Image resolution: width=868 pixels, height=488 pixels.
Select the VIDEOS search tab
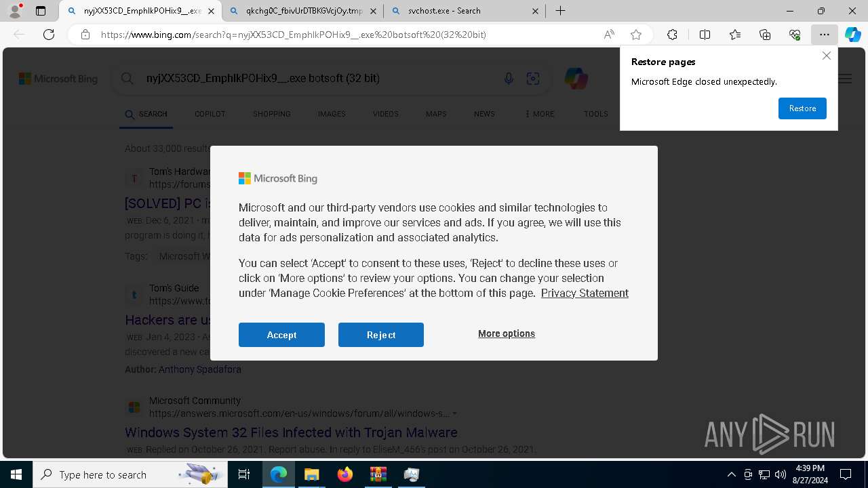click(x=385, y=114)
